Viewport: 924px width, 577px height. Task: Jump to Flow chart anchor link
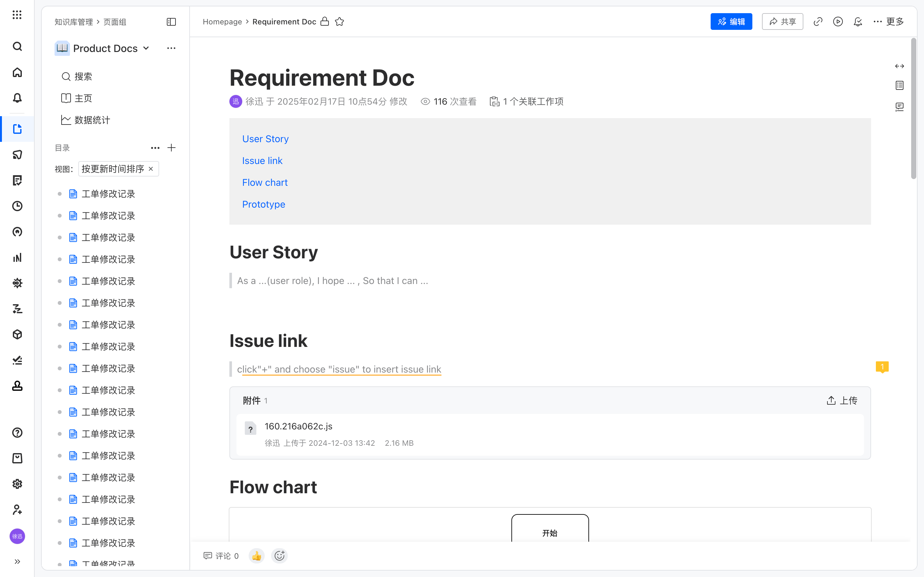265,182
